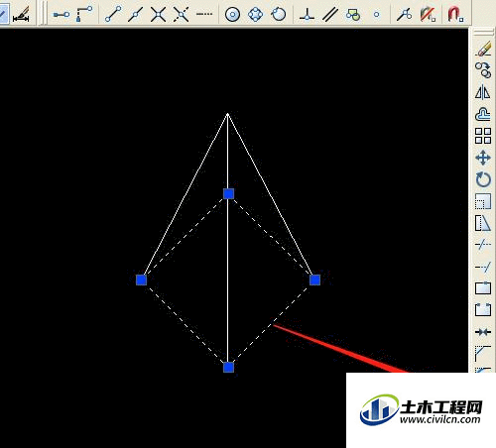Activate the Endpoint object snap
Viewport: 496px width, 448px height.
(113, 15)
